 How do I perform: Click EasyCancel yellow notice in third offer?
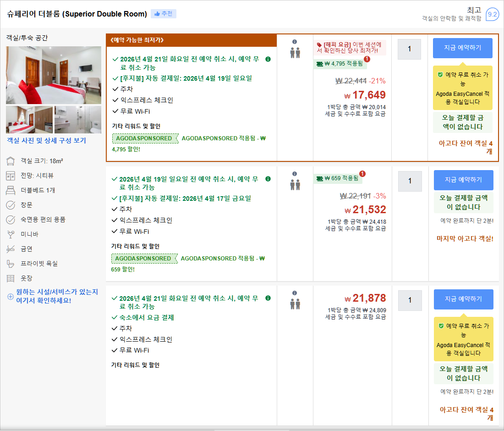coord(464,339)
